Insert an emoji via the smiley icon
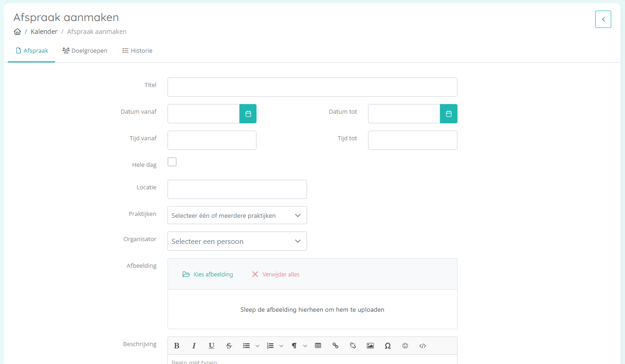This screenshot has height=364, width=625. pos(405,346)
